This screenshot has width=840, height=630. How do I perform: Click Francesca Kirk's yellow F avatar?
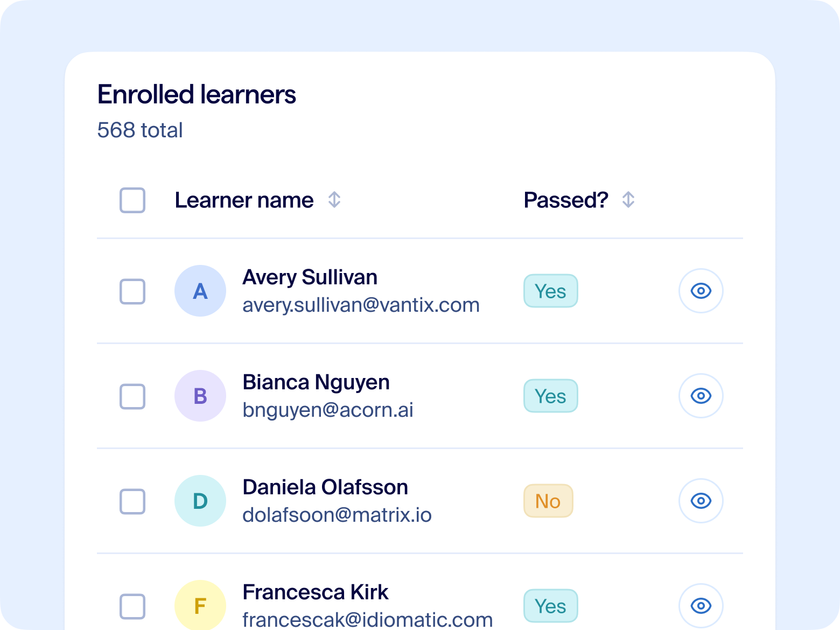(200, 606)
